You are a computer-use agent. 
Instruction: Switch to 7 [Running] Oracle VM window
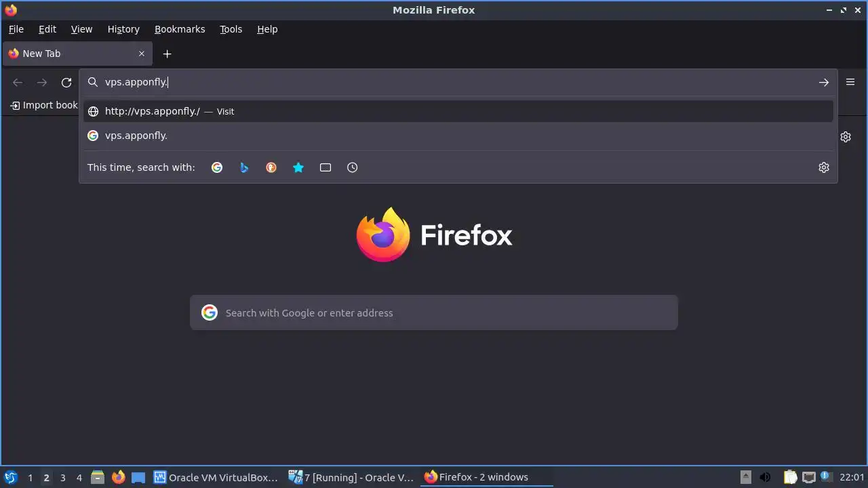tap(351, 477)
